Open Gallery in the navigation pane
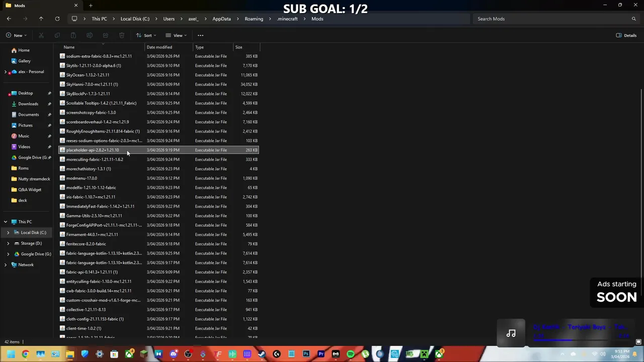This screenshot has width=644, height=362. point(24,61)
